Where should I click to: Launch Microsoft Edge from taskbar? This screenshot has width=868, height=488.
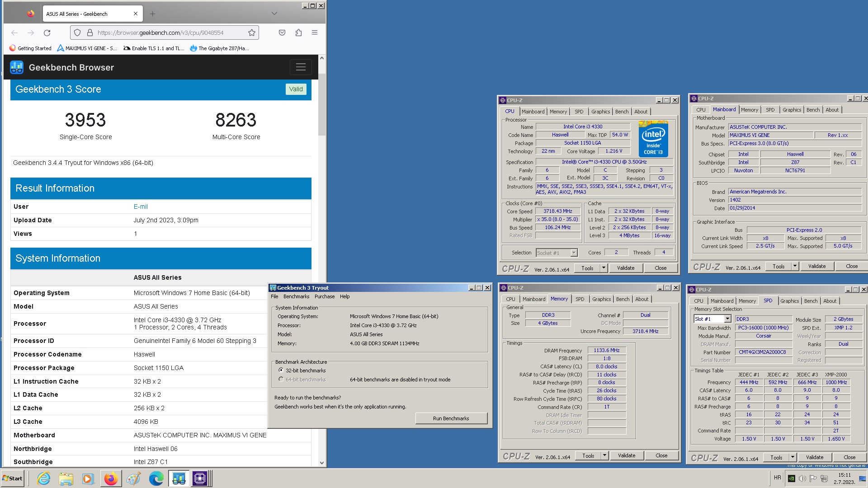tap(156, 479)
